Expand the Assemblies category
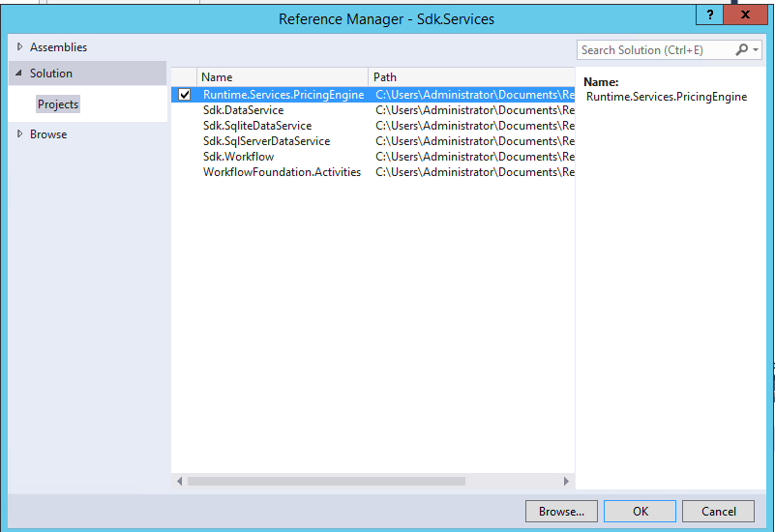The width and height of the screenshot is (775, 532). pyautogui.click(x=19, y=47)
